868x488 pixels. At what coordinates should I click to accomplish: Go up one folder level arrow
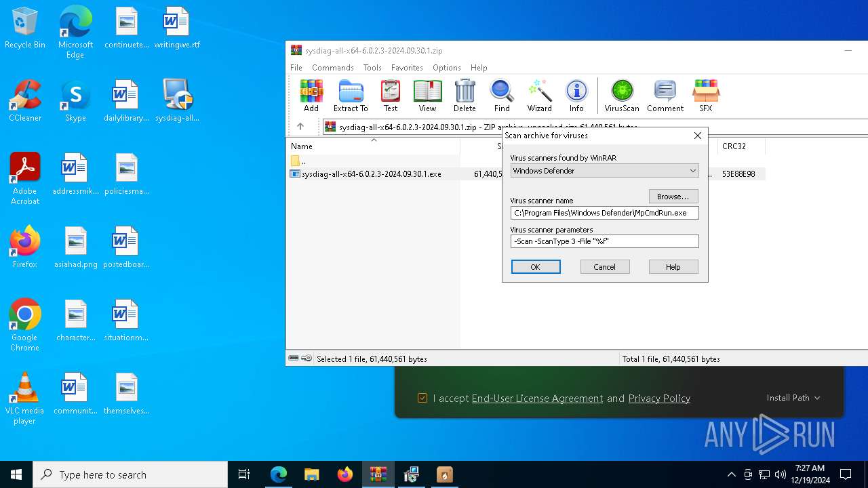click(300, 127)
